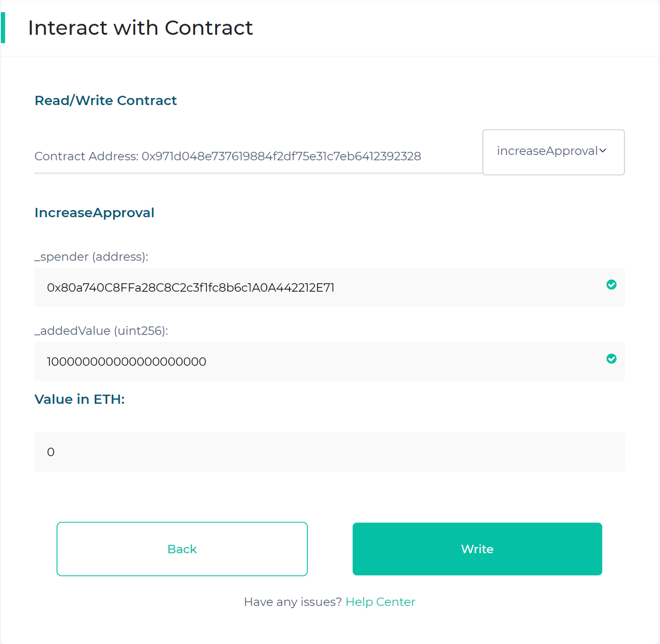Click the dropdown chevron arrow next to increaseApproval

tap(603, 151)
